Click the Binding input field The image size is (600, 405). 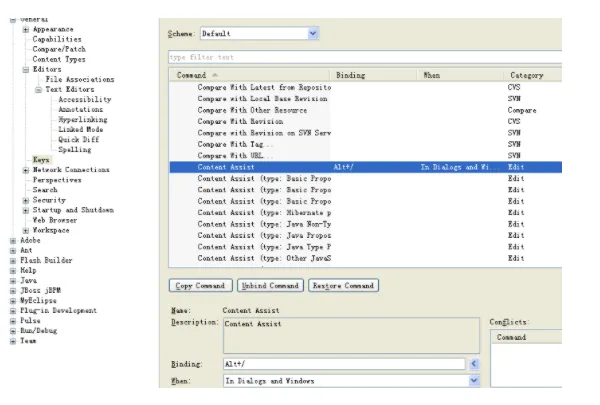[x=344, y=364]
